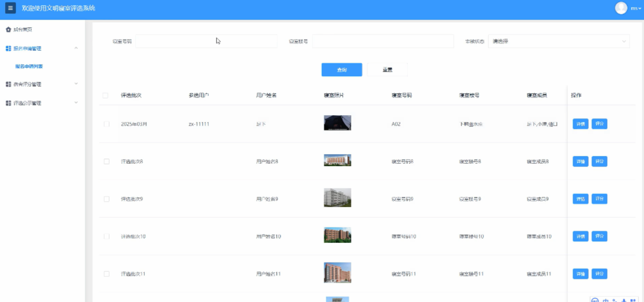
Task: Click the grid icon beside 报名申请管理
Action: [8, 49]
